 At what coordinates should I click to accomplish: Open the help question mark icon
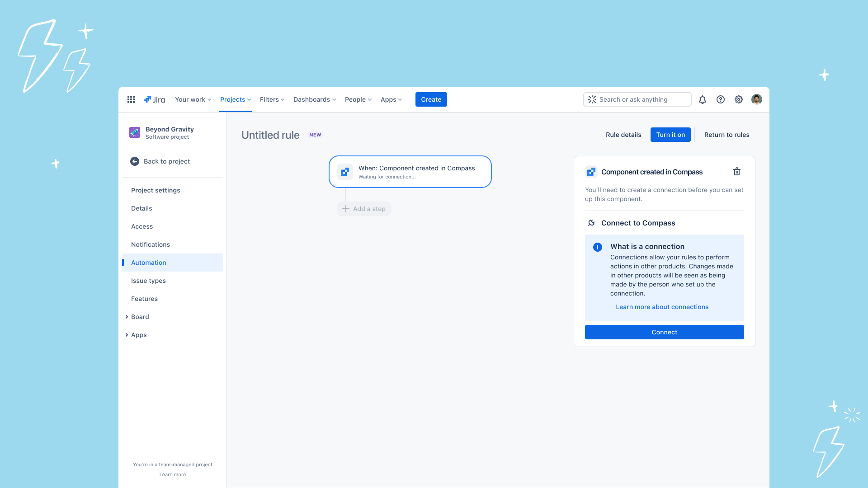(721, 99)
